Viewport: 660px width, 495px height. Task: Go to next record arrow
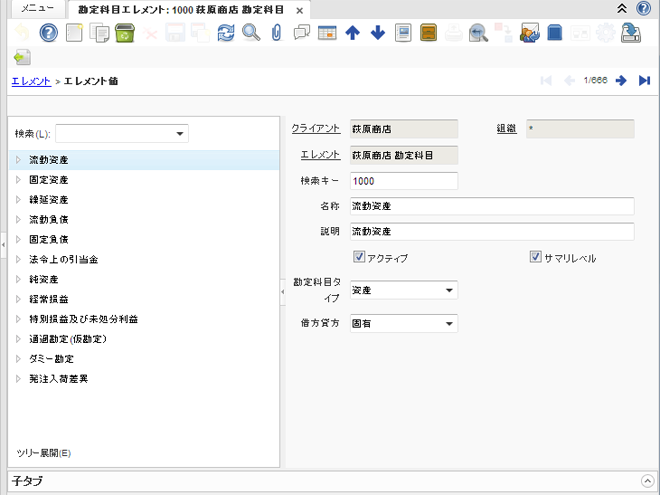click(621, 80)
